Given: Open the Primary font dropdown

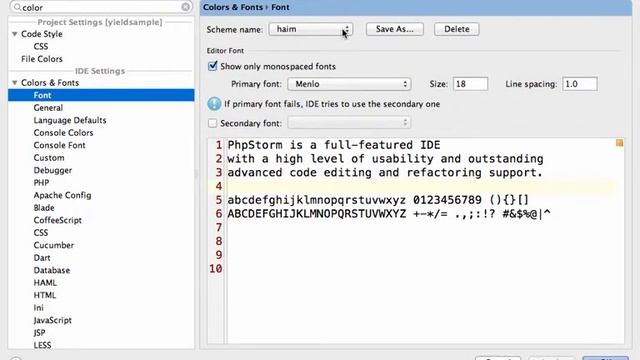Looking at the screenshot, I should pos(349,84).
